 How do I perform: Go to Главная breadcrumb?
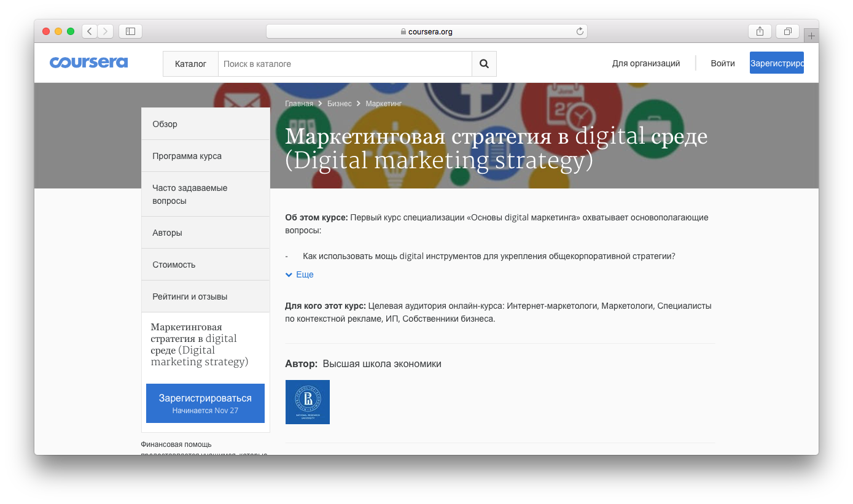point(299,104)
